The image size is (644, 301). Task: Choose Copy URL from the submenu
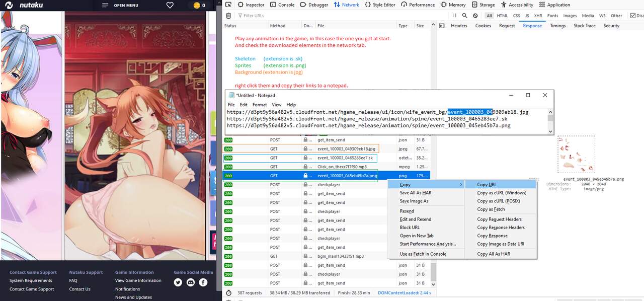(500, 185)
